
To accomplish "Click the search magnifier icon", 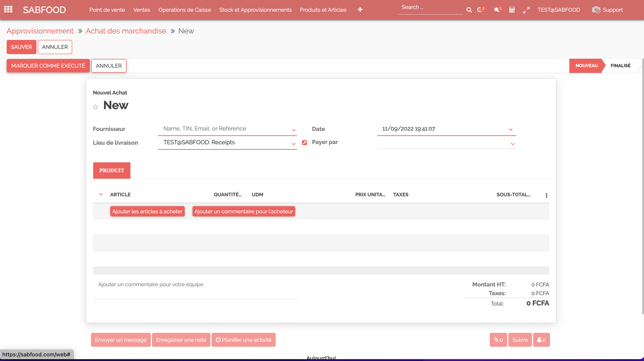I will (469, 10).
